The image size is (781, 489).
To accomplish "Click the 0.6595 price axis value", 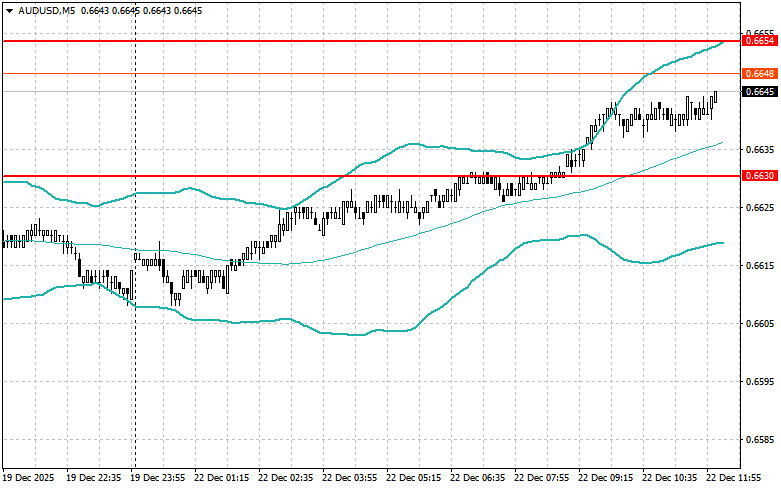I will point(760,382).
